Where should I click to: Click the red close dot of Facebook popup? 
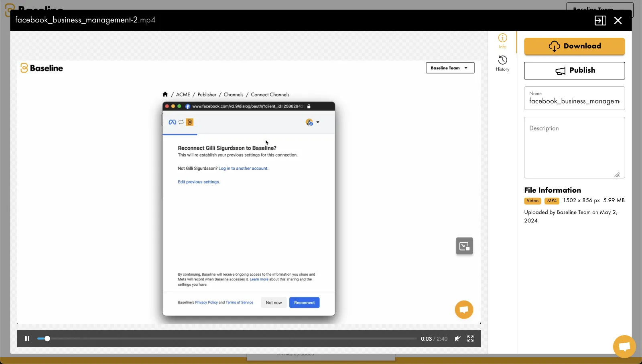[x=167, y=106]
